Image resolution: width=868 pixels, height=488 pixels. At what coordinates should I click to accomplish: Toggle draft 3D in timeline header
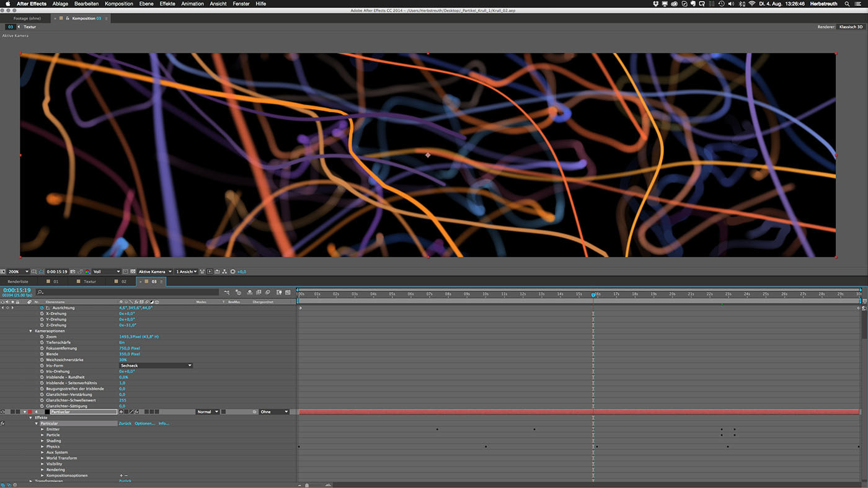(x=239, y=292)
